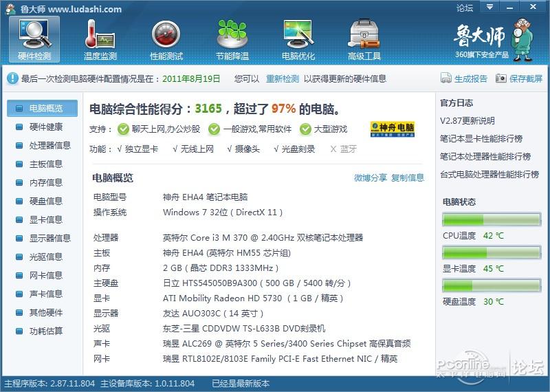550x392 pixels.
Task: Click 神舟 EHA4 笔记本电脑 model value
Action: (x=205, y=197)
